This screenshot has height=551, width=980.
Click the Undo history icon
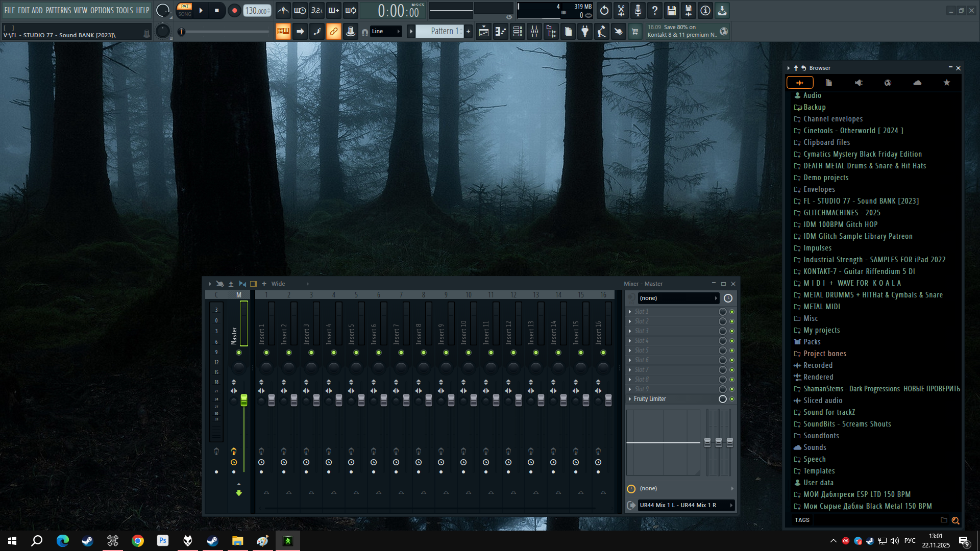(604, 11)
